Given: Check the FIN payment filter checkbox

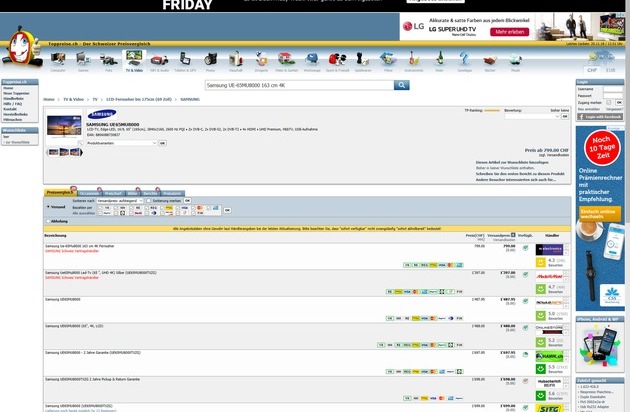Looking at the screenshot, I should coord(193,213).
